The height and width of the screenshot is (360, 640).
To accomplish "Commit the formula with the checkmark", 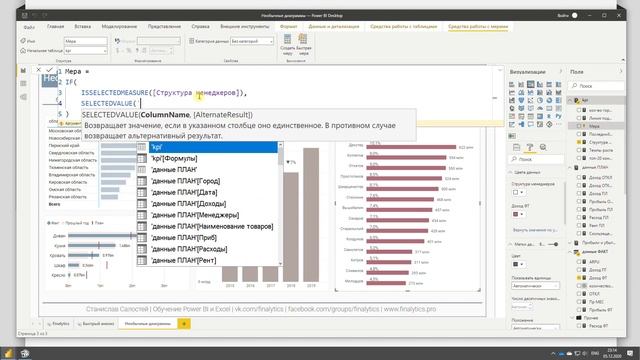I will (49, 70).
